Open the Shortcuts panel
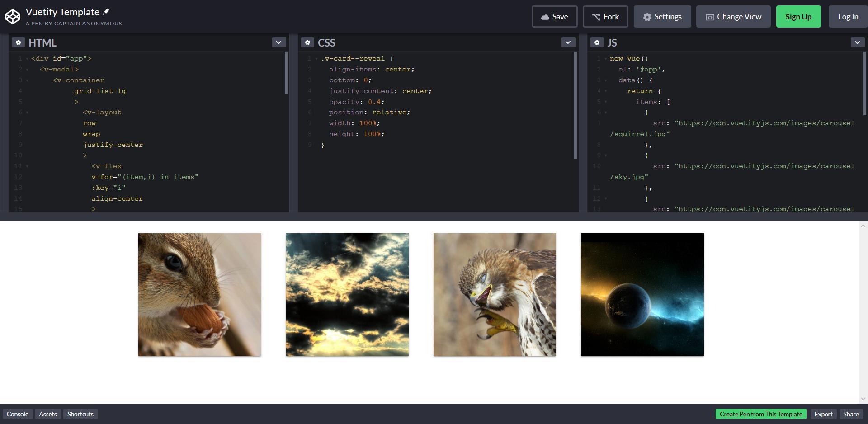The image size is (868, 424). click(80, 414)
